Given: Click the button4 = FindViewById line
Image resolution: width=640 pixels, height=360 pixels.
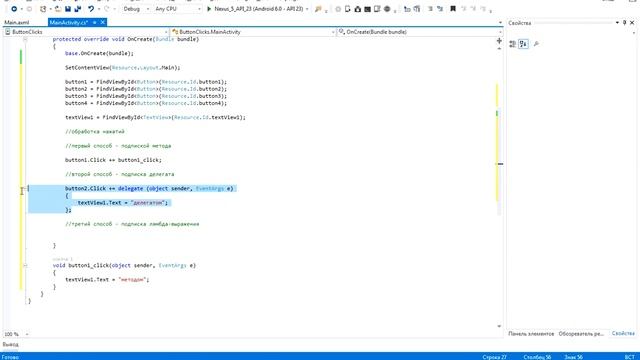Looking at the screenshot, I should coord(146,103).
